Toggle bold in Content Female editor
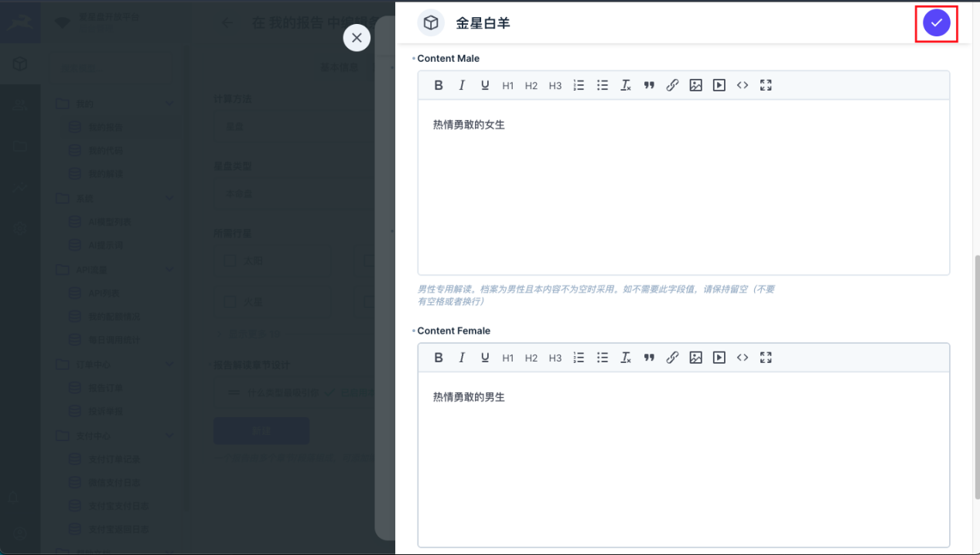980x555 pixels. (439, 358)
